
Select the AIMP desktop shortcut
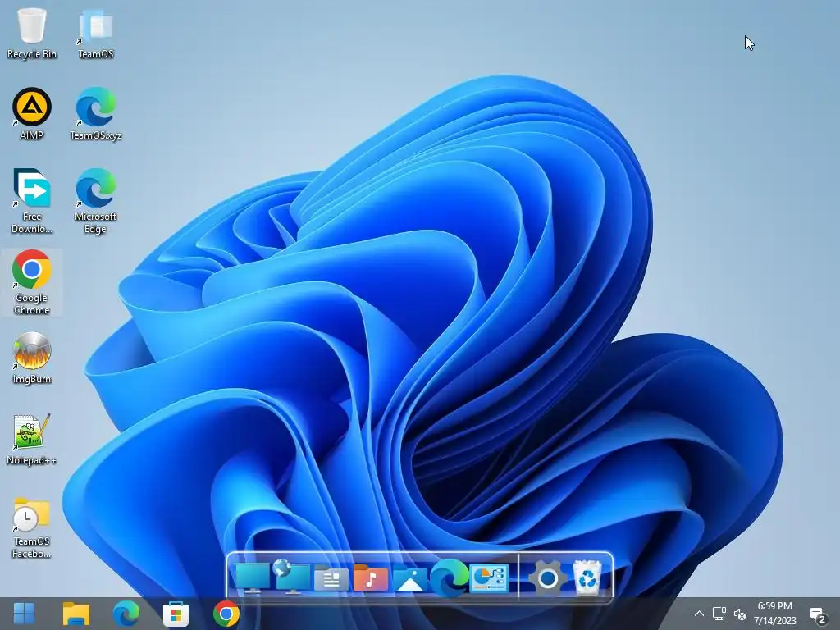(32, 114)
